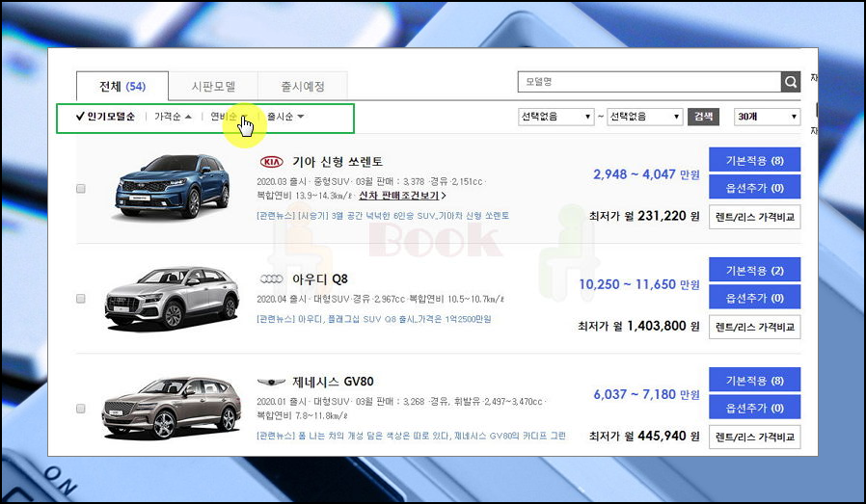Tick the checkbox for 아우디 Q8
This screenshot has width=866, height=504.
click(81, 299)
